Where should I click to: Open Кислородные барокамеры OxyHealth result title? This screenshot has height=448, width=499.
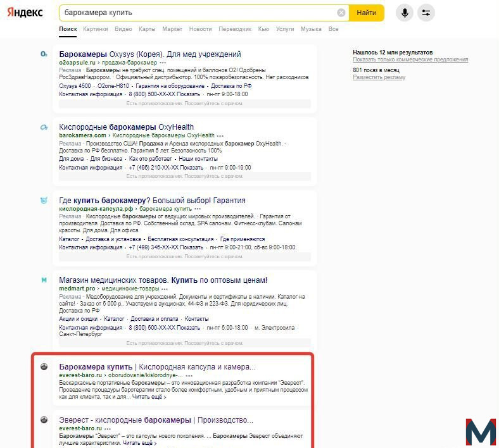click(x=127, y=127)
